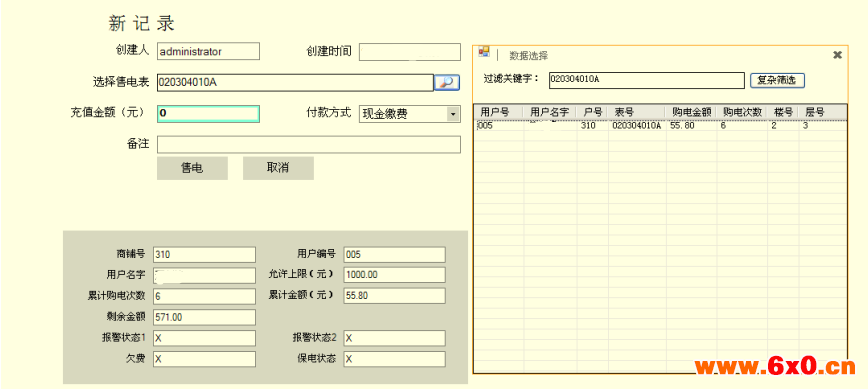Select table cell 55.80 in grid
Screen dimensions: 868x389
[x=691, y=126]
